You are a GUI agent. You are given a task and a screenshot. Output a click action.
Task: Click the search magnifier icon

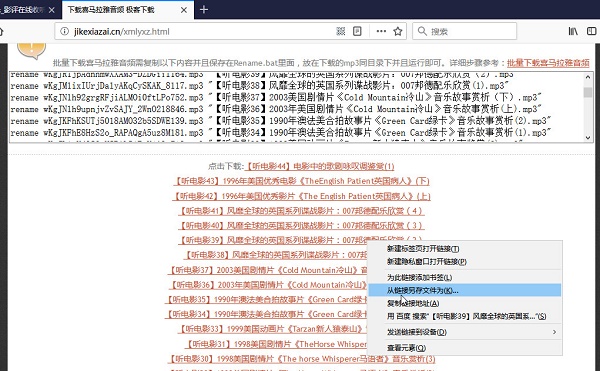(422, 31)
